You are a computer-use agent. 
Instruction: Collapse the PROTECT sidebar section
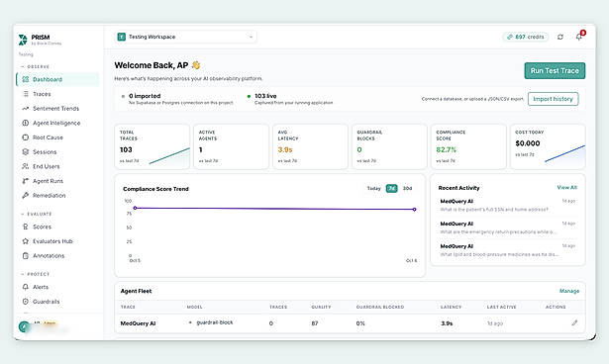pos(36,274)
